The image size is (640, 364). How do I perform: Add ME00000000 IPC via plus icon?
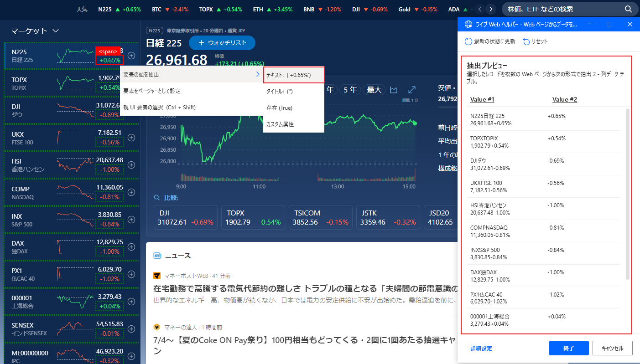tap(131, 356)
